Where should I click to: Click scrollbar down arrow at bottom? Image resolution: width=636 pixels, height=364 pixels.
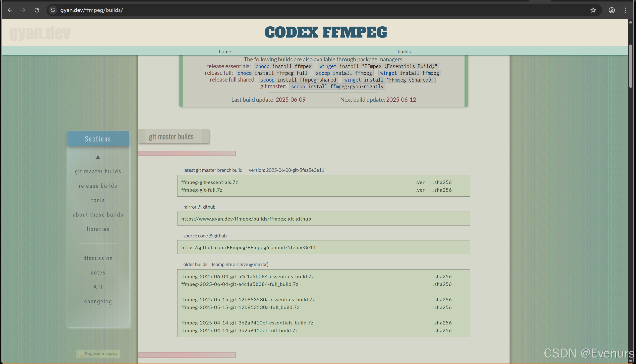(631, 361)
